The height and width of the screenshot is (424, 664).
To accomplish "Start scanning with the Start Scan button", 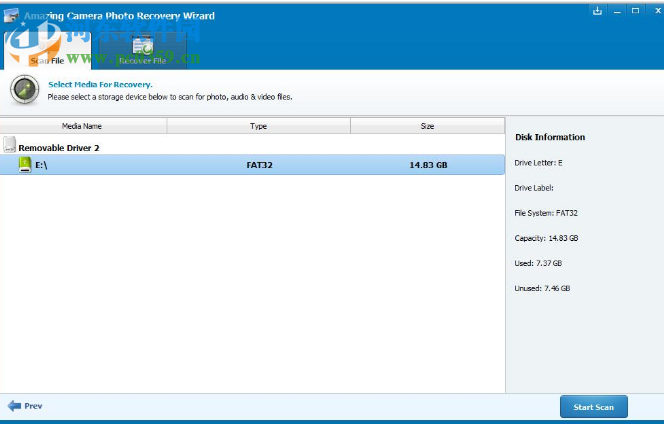I will pyautogui.click(x=594, y=407).
